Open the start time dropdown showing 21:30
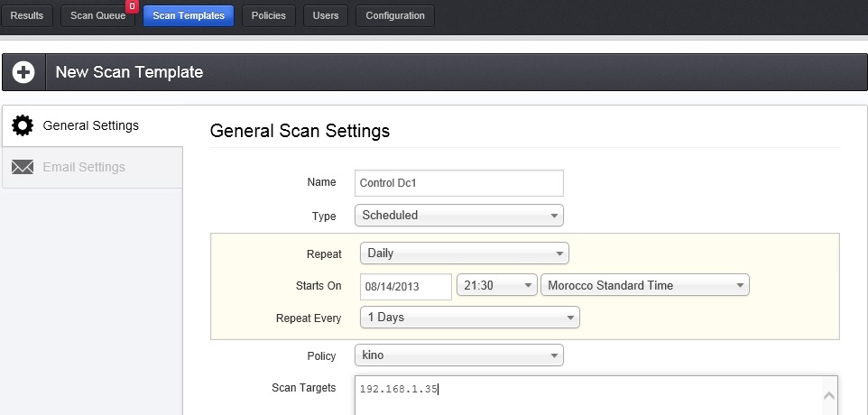The image size is (868, 415). coord(497,285)
